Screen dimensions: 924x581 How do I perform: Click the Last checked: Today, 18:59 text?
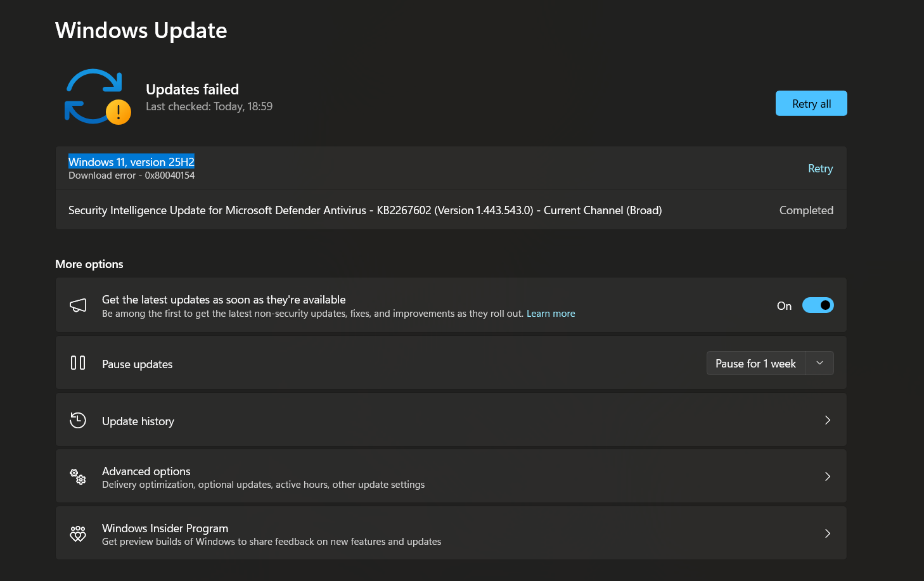[209, 106]
